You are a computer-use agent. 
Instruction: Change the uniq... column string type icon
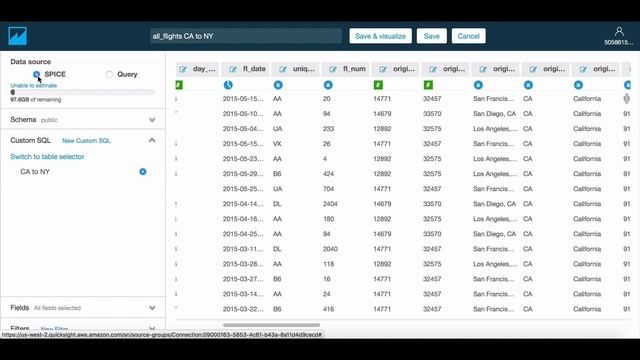pyautogui.click(x=278, y=85)
